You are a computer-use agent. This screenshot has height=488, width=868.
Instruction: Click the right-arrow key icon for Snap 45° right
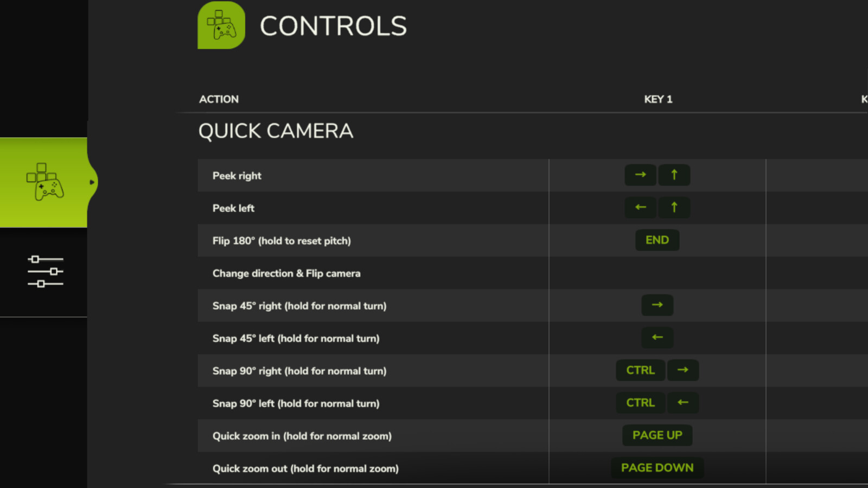click(657, 305)
